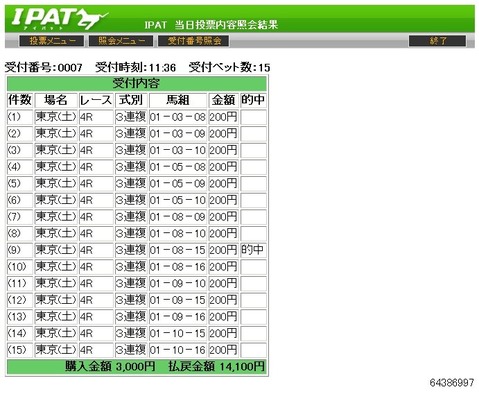Click row number (6) cell
Screen dimensions: 479x394
(20, 200)
